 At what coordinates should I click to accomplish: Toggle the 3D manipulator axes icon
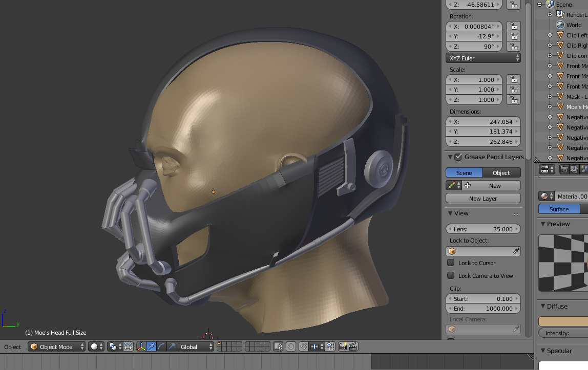click(141, 347)
